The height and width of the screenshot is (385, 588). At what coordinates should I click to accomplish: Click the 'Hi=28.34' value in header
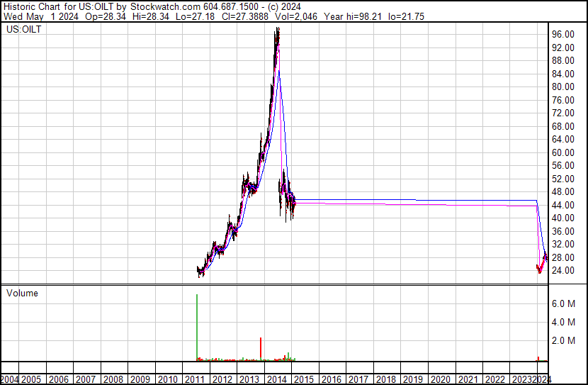click(151, 16)
